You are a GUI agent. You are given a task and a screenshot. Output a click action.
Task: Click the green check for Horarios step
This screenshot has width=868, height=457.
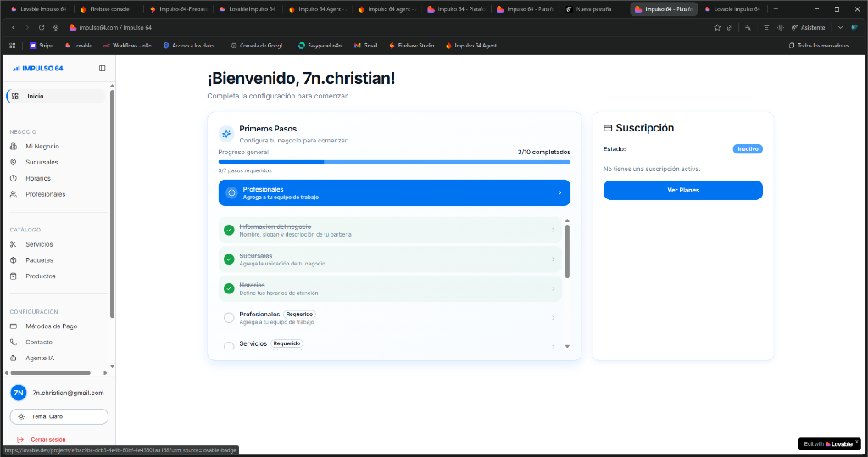229,288
